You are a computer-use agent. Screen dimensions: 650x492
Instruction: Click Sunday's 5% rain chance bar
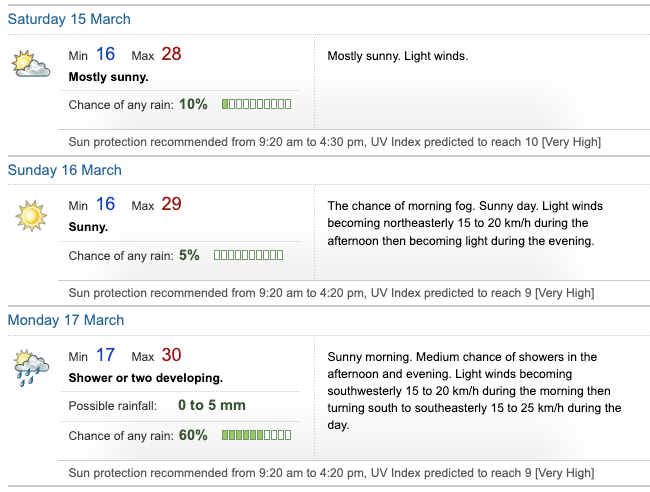point(248,255)
